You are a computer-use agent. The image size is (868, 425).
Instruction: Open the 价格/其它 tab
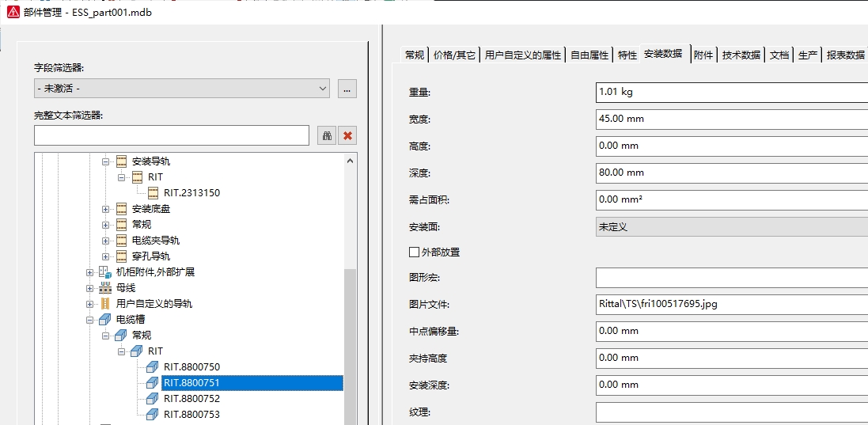pyautogui.click(x=454, y=55)
